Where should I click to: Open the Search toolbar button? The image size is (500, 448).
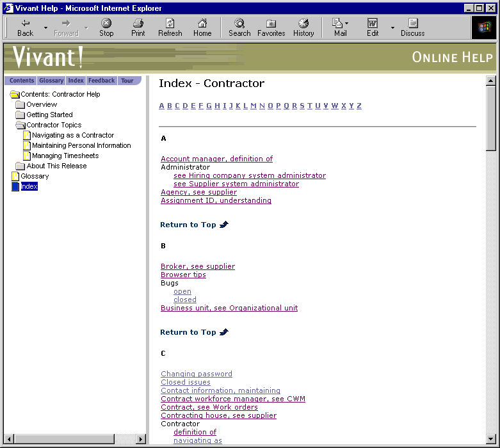[239, 28]
